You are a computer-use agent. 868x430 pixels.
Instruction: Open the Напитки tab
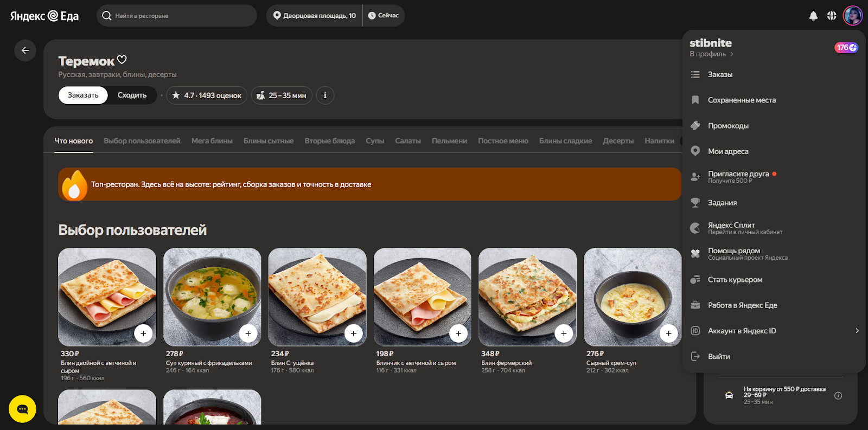tap(660, 141)
